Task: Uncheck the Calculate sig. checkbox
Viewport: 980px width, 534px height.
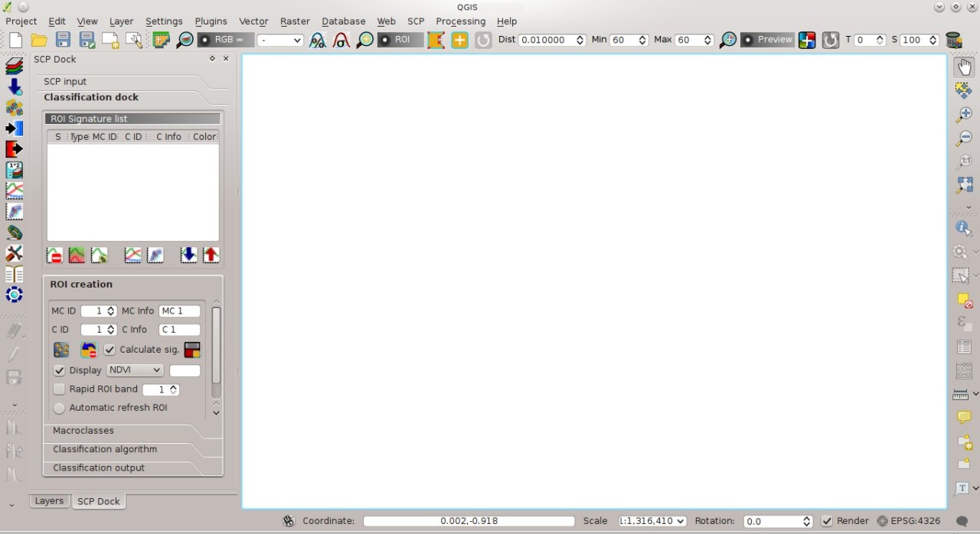Action: (x=109, y=350)
